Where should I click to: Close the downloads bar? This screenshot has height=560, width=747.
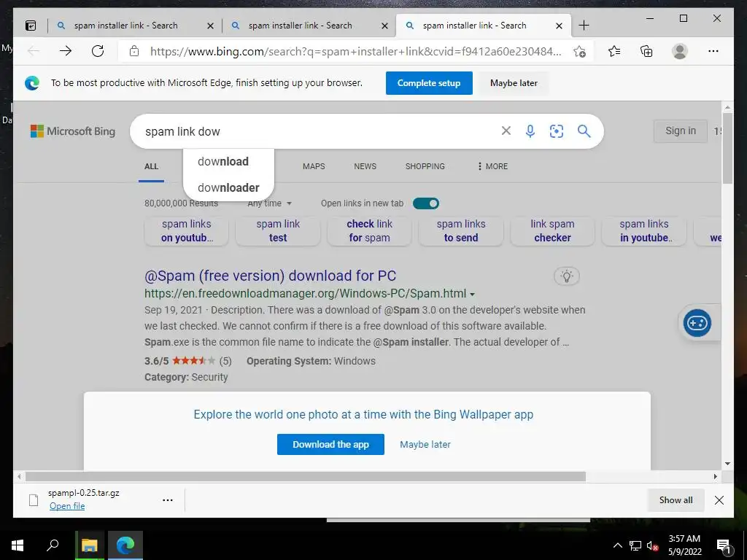coord(719,500)
